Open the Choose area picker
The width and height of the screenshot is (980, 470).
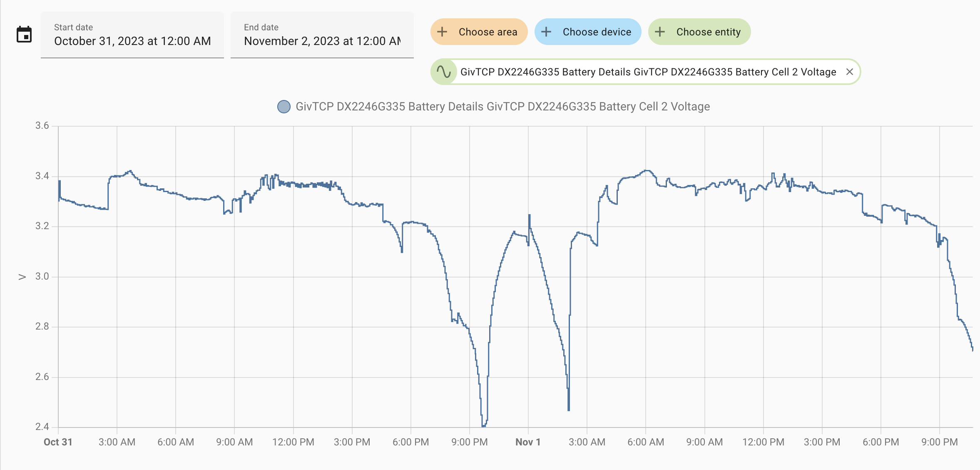pos(479,32)
